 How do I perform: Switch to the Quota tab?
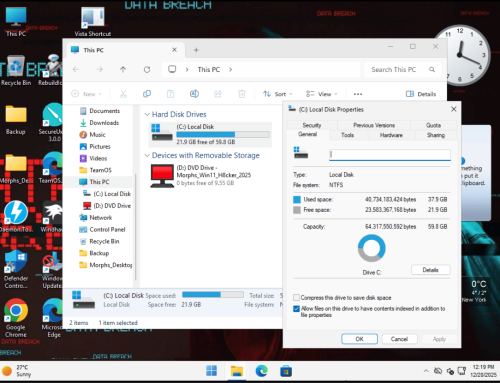[433, 125]
